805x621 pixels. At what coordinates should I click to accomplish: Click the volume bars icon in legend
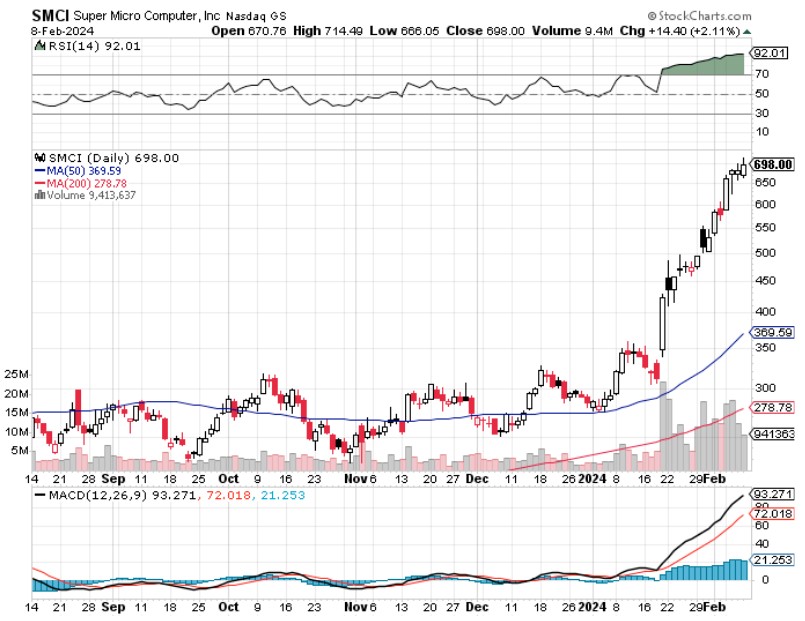[40, 195]
